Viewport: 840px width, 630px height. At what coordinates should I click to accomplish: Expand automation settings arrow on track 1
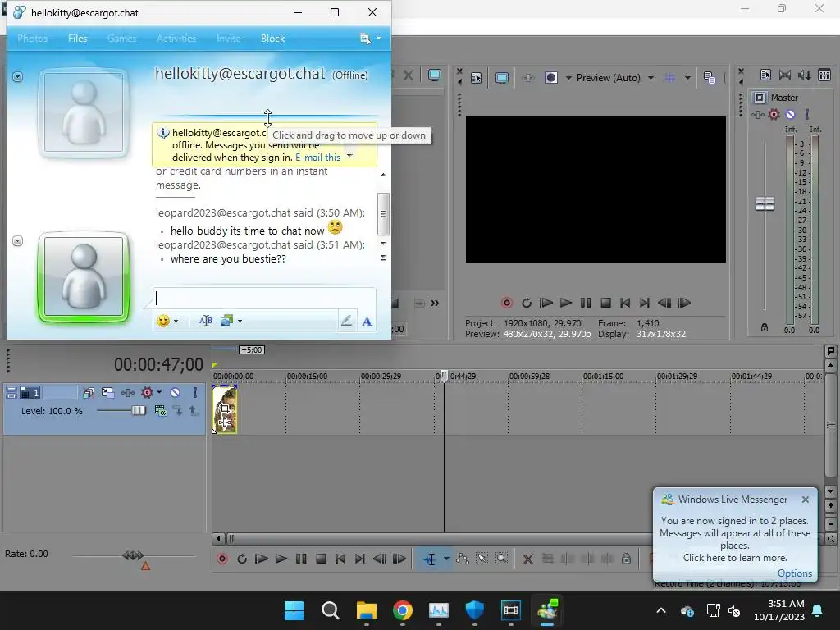tap(159, 393)
